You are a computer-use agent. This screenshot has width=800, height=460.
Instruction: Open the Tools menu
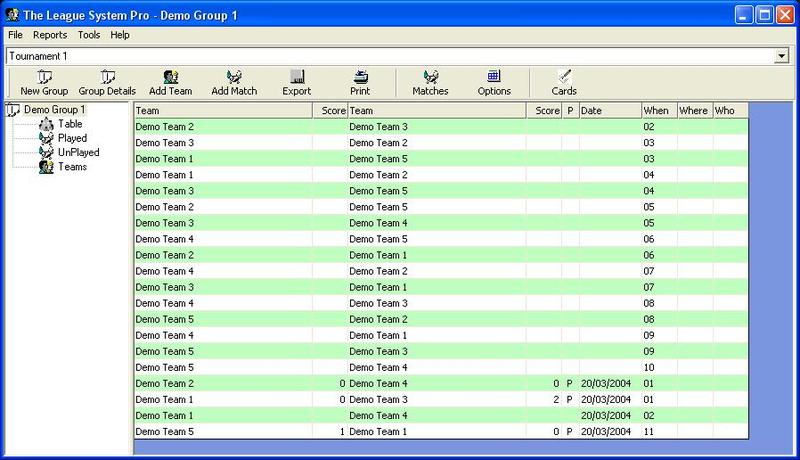coord(89,35)
